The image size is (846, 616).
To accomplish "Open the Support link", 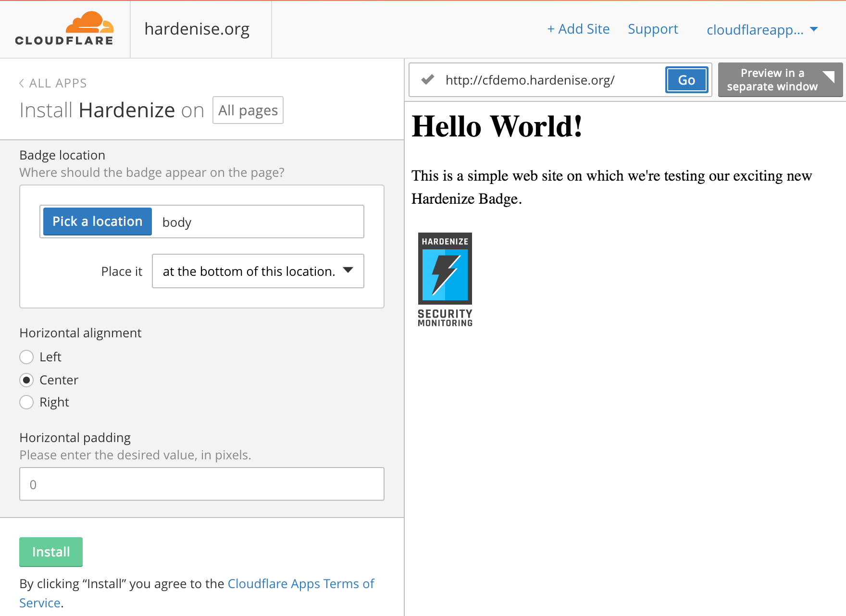I will pos(653,29).
